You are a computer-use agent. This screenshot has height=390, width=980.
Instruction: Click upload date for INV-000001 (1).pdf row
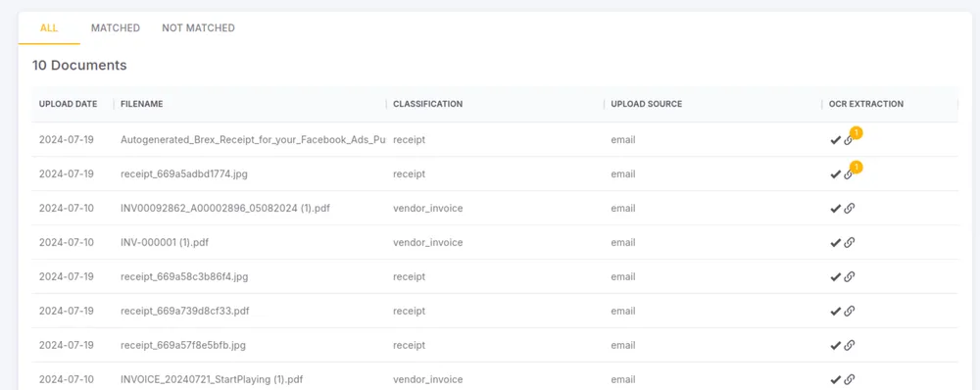pos(67,242)
